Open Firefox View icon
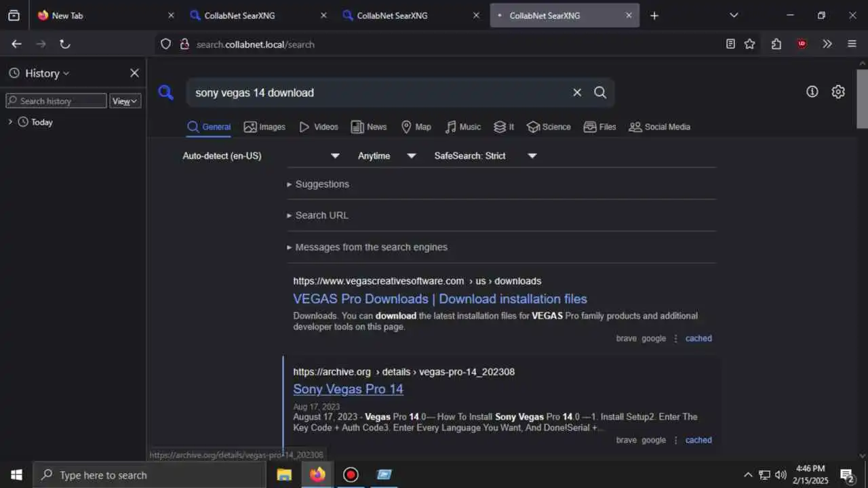Screen dimensions: 868x488 (14, 15)
